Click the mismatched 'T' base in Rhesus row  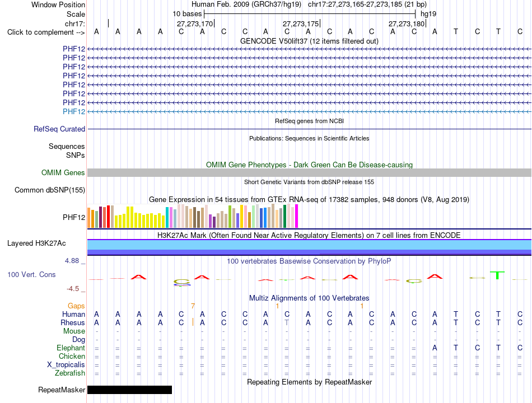[x=287, y=322]
